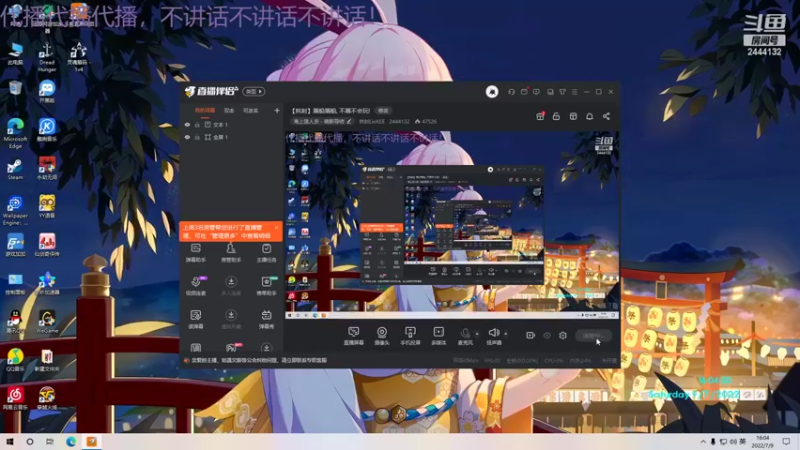The width and height of the screenshot is (800, 450).
Task: Open the 主播任务 tool
Action: tap(266, 253)
